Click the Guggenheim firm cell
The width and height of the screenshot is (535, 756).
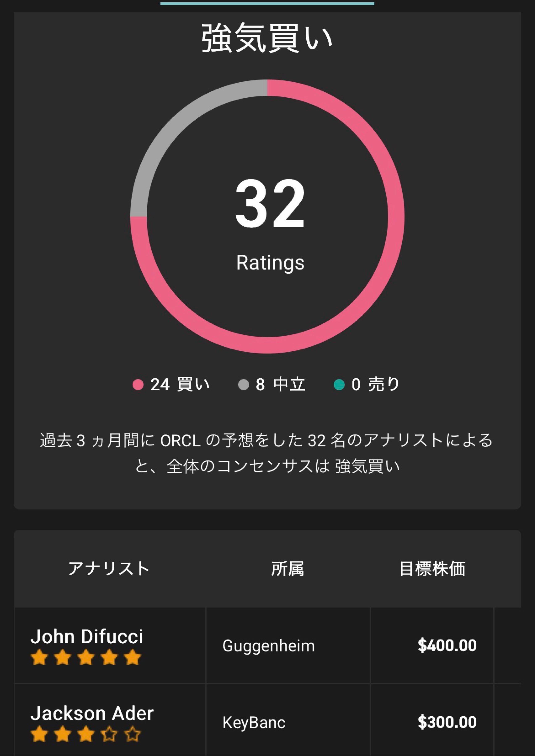(269, 646)
